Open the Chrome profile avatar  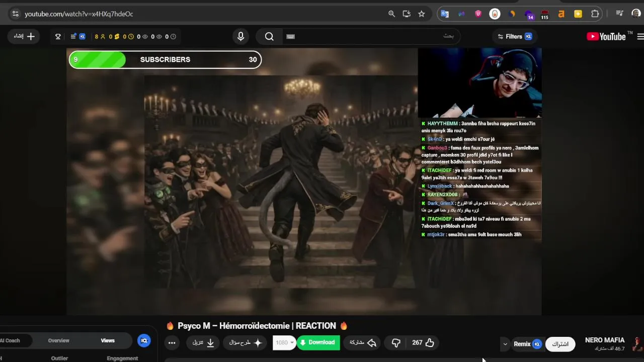[636, 14]
